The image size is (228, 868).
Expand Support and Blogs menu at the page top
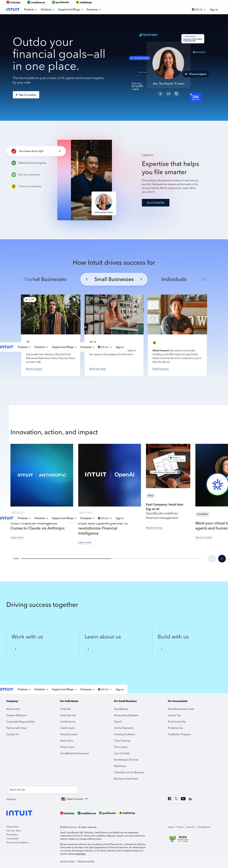70,10
